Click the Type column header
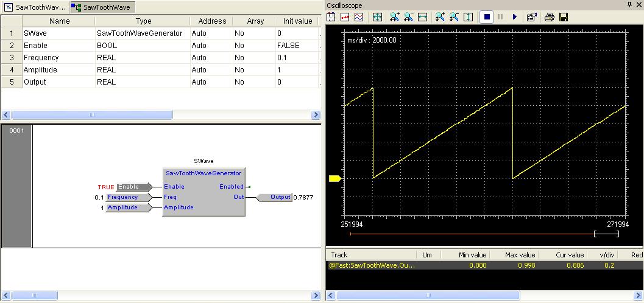Viewport: 644px width, 303px height. (143, 21)
